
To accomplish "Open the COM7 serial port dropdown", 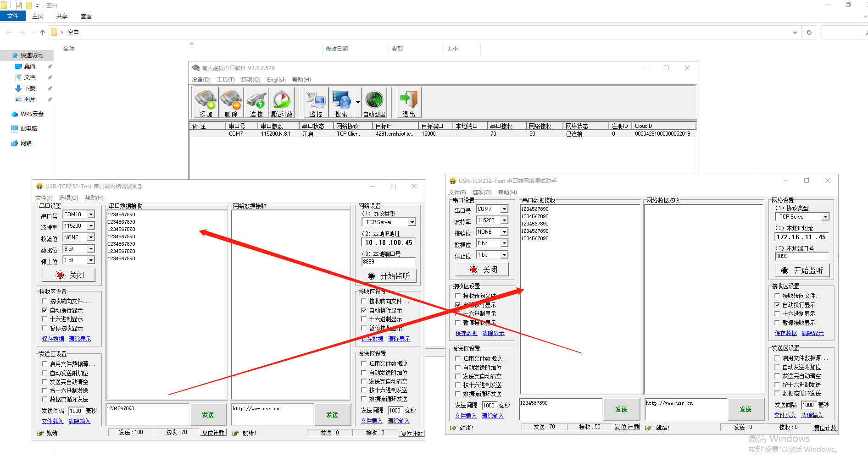I will (x=504, y=209).
